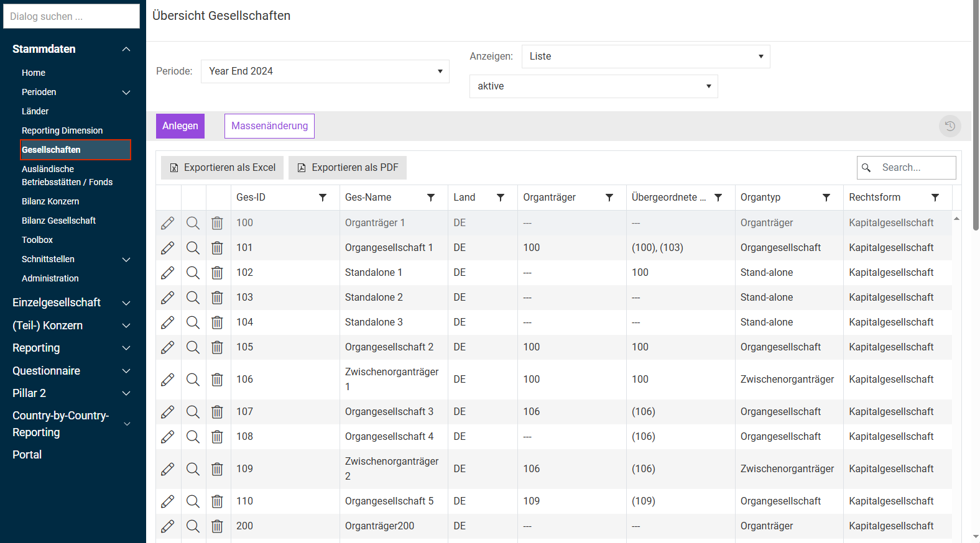The image size is (980, 543).
Task: Click the Organträger column filter icon
Action: point(609,198)
